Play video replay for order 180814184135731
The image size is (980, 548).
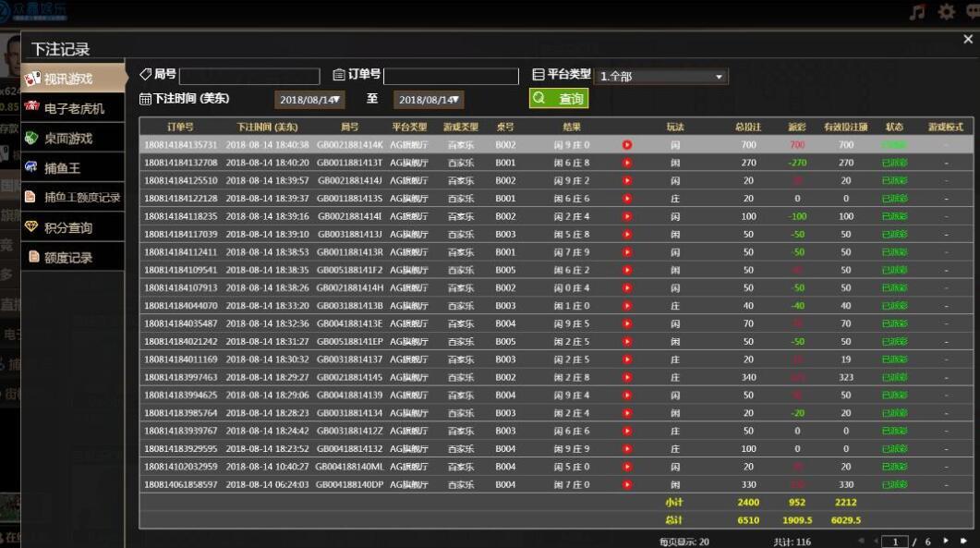click(627, 144)
